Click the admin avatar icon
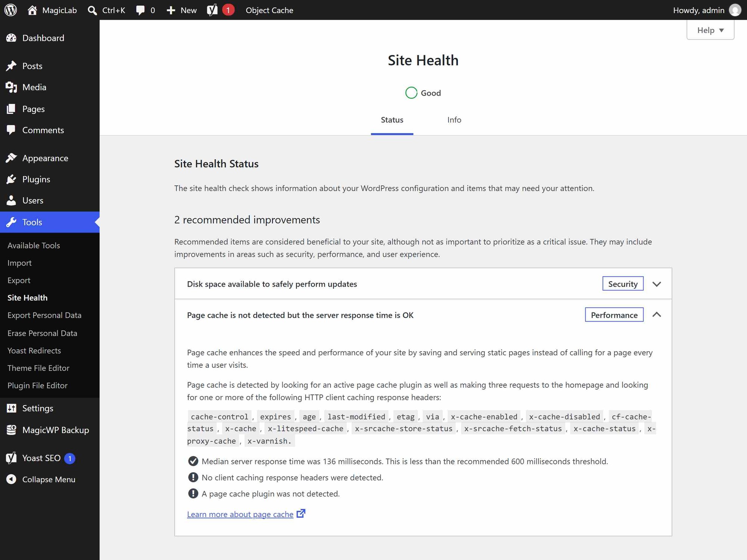The width and height of the screenshot is (747, 560). tap(735, 10)
